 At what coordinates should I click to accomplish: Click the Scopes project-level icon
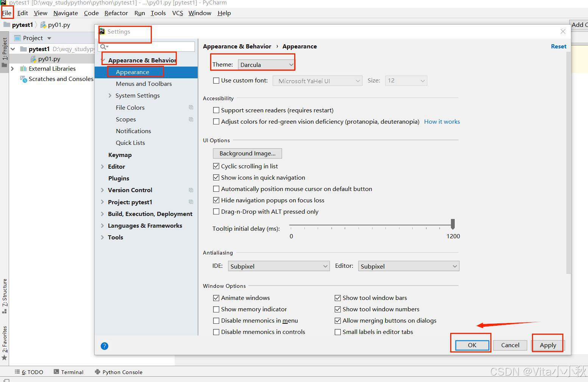click(191, 119)
